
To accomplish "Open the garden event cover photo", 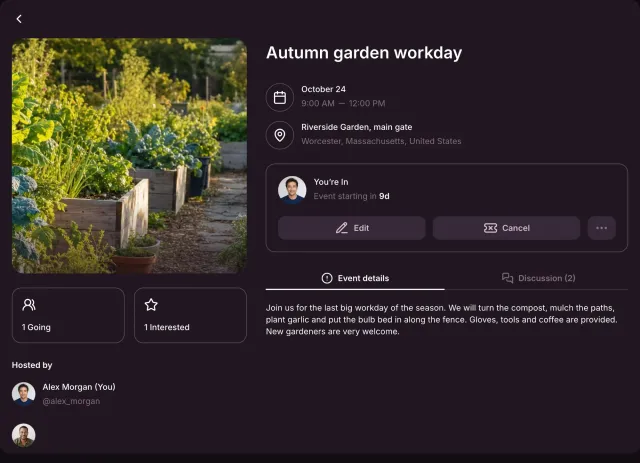I will click(x=129, y=156).
